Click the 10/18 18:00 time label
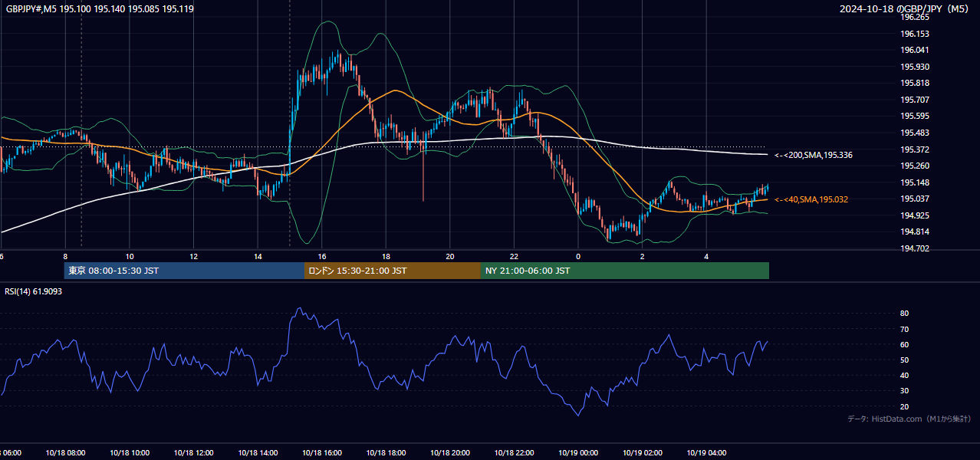The image size is (980, 460). pyautogui.click(x=386, y=453)
